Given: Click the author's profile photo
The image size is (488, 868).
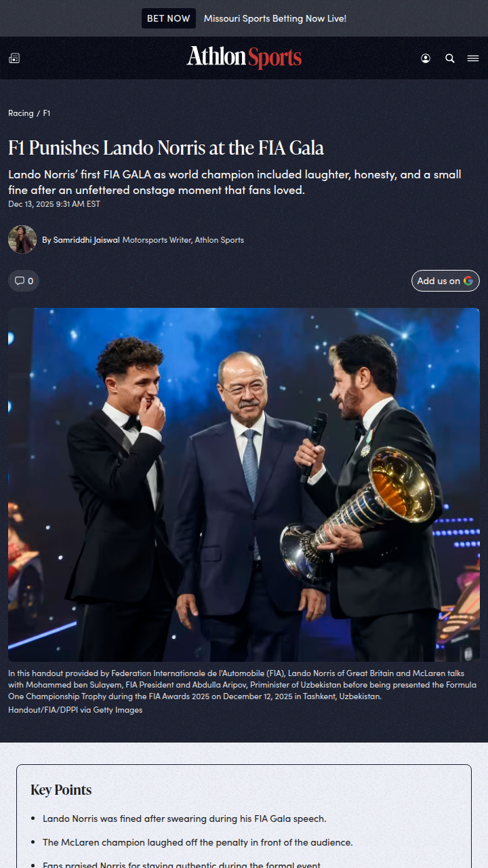Looking at the screenshot, I should coord(22,239).
